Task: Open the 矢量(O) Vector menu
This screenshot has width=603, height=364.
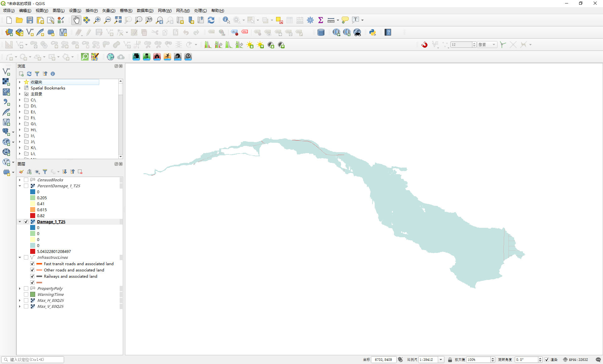Action: point(109,10)
